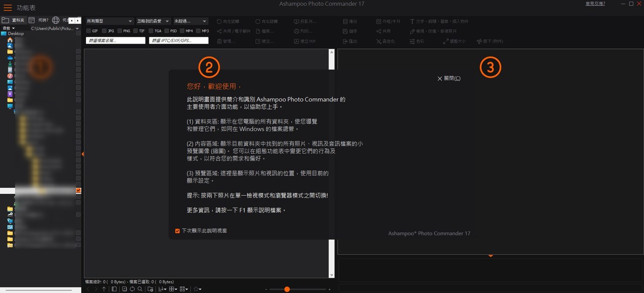The height and width of the screenshot is (293, 644).
Task: Toggle the PSD filter checkbox
Action: pyautogui.click(x=167, y=31)
